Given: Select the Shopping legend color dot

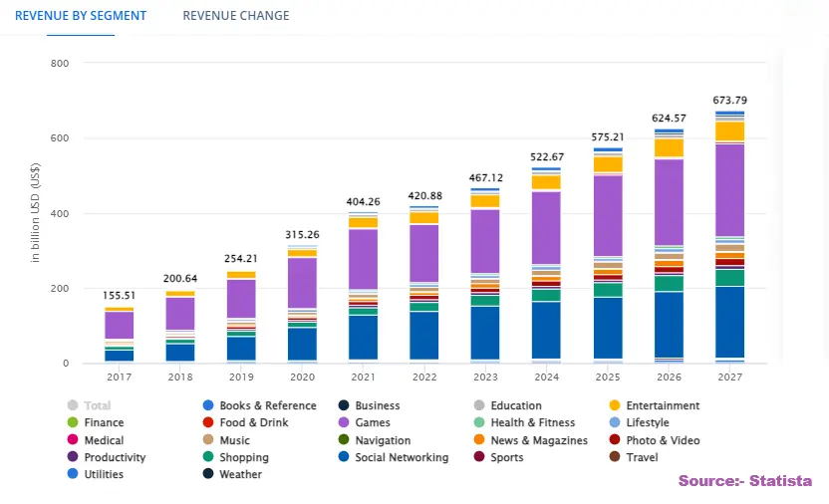Looking at the screenshot, I should click(208, 457).
